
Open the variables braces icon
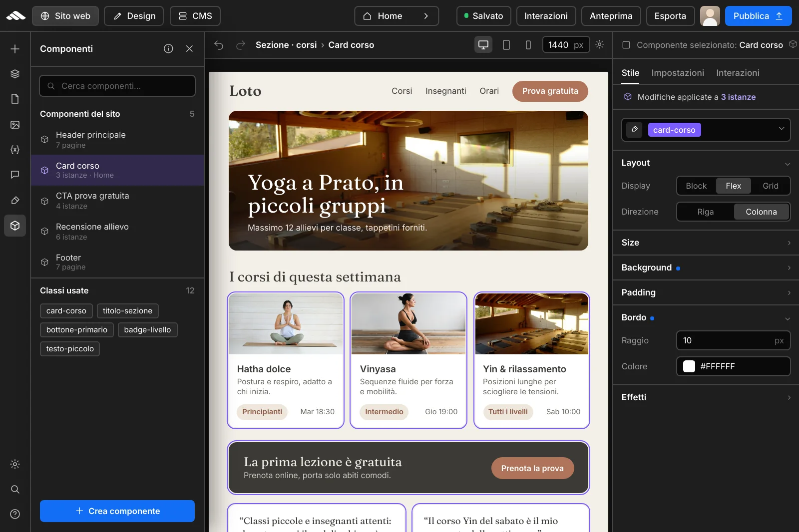pos(15,150)
